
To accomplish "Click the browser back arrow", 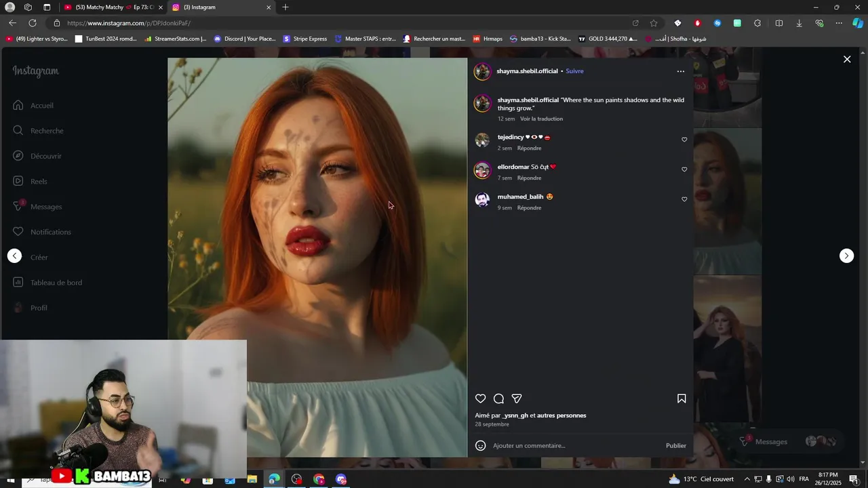I will click(12, 23).
